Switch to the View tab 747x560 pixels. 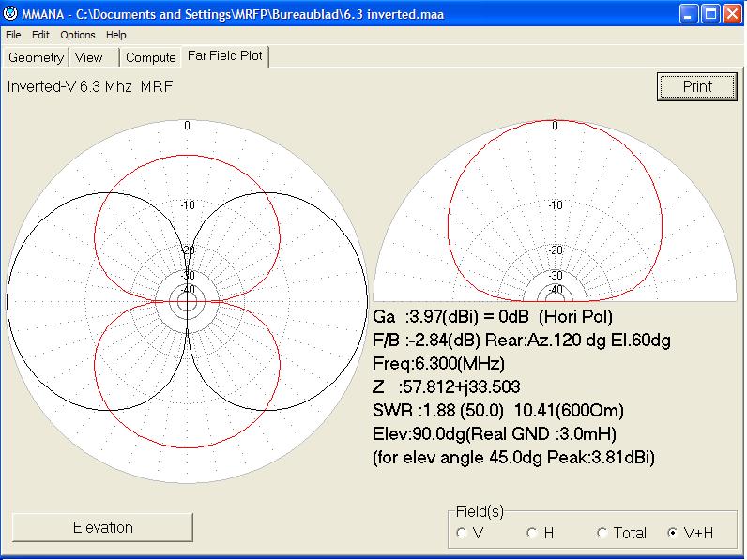point(89,57)
